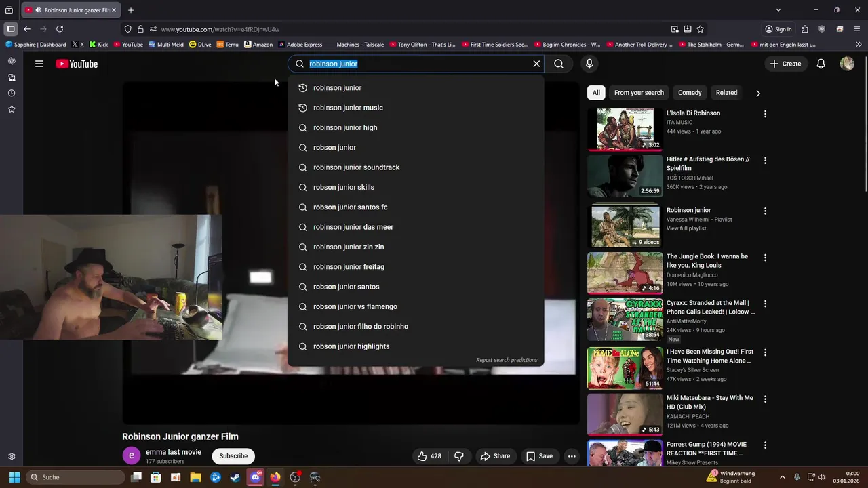
Task: Share the Robinson Junior video
Action: tap(495, 456)
